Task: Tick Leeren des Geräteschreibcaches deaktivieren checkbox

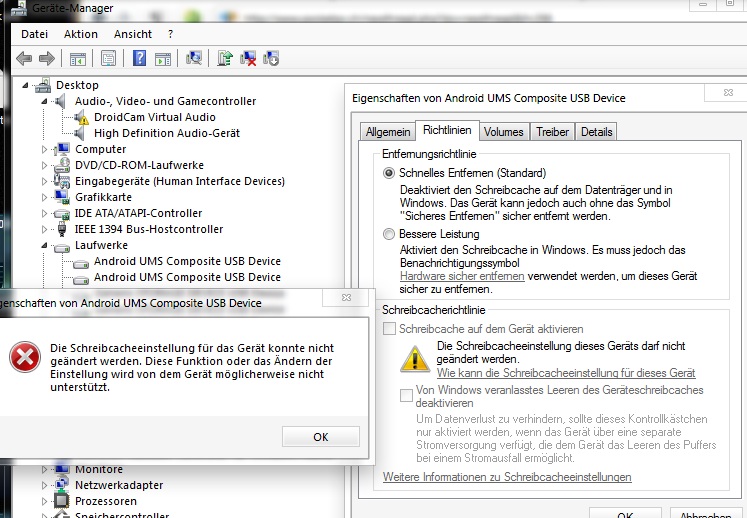Action: coord(406,396)
